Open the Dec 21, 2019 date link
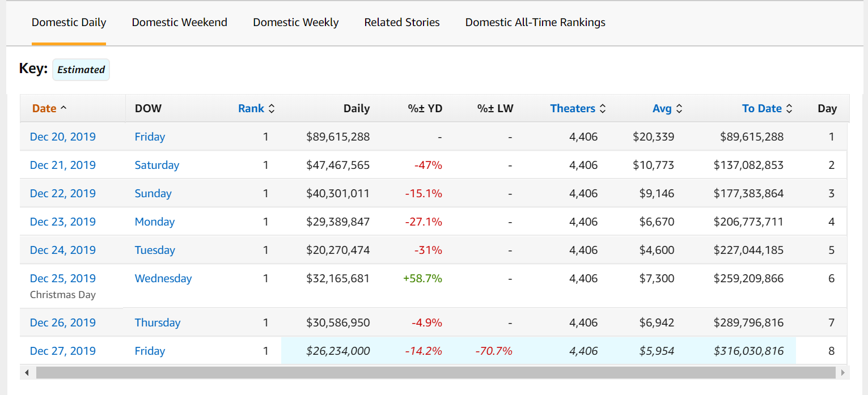The height and width of the screenshot is (395, 868). coord(63,165)
